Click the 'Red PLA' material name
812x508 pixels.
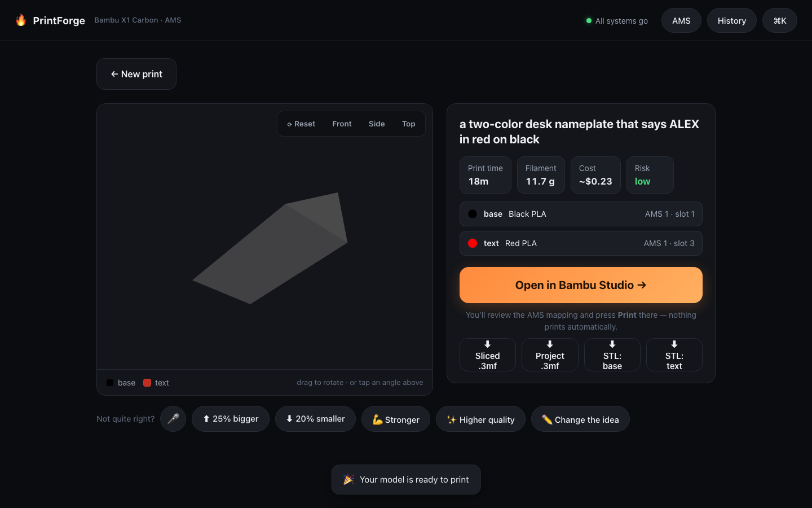click(521, 243)
